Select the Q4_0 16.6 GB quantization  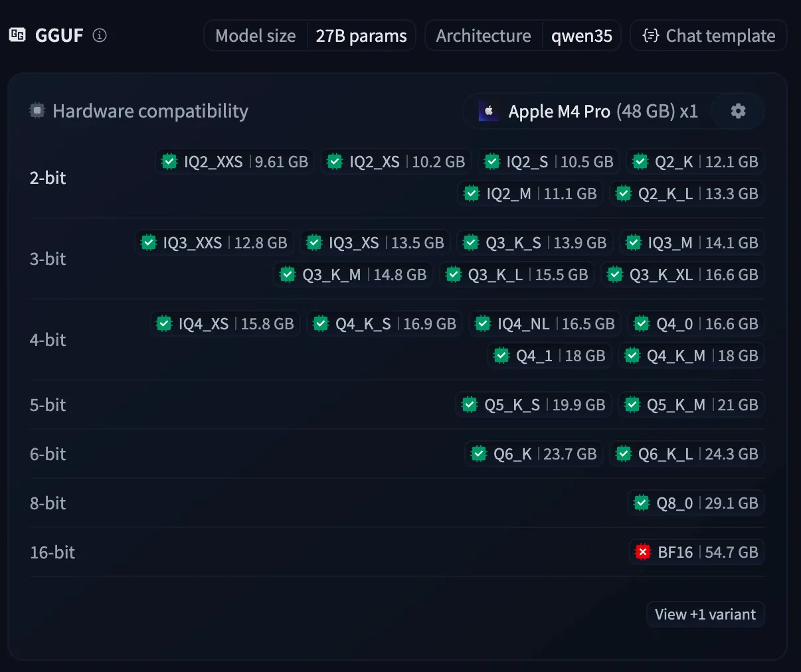click(x=696, y=323)
